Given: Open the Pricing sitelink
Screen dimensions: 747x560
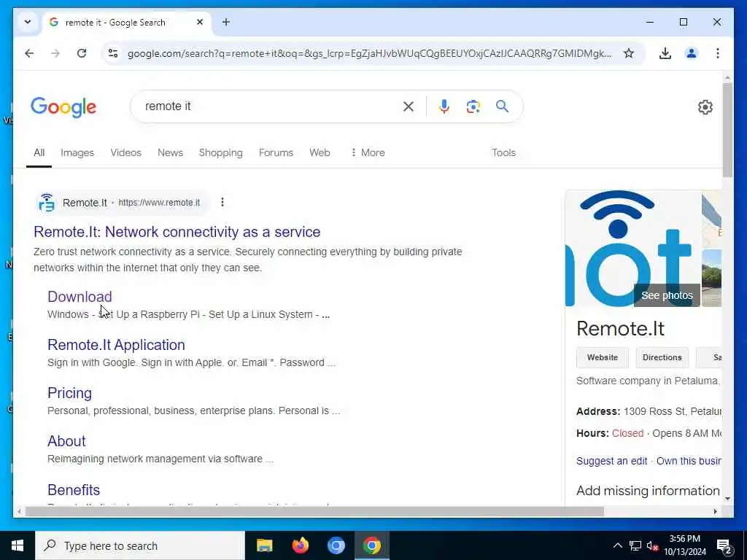Looking at the screenshot, I should pyautogui.click(x=69, y=393).
